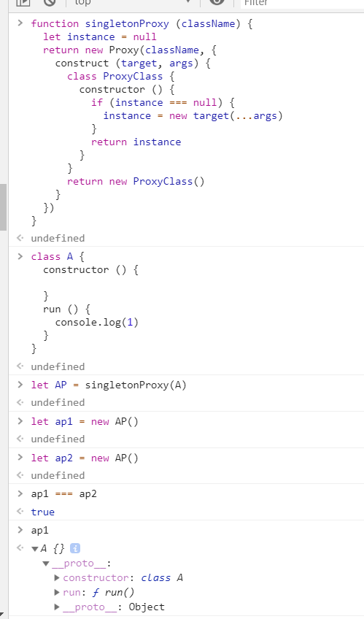
Task: Collapse the A {} object output
Action: click(35, 549)
